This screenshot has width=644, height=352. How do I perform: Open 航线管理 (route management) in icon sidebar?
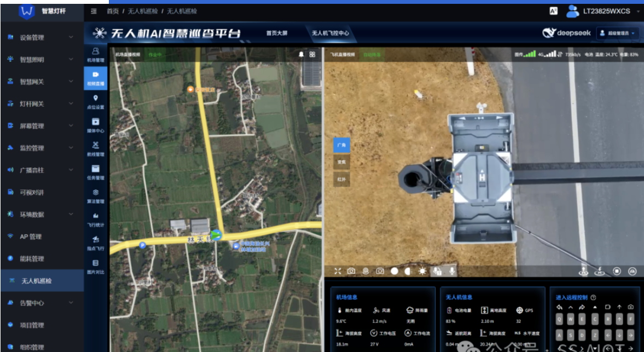[96, 148]
